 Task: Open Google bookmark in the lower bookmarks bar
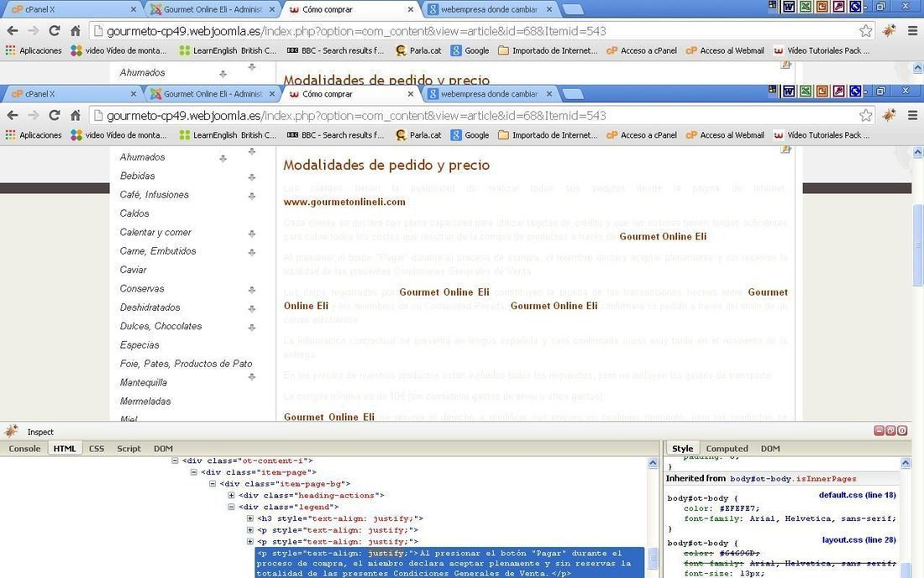[x=470, y=135]
